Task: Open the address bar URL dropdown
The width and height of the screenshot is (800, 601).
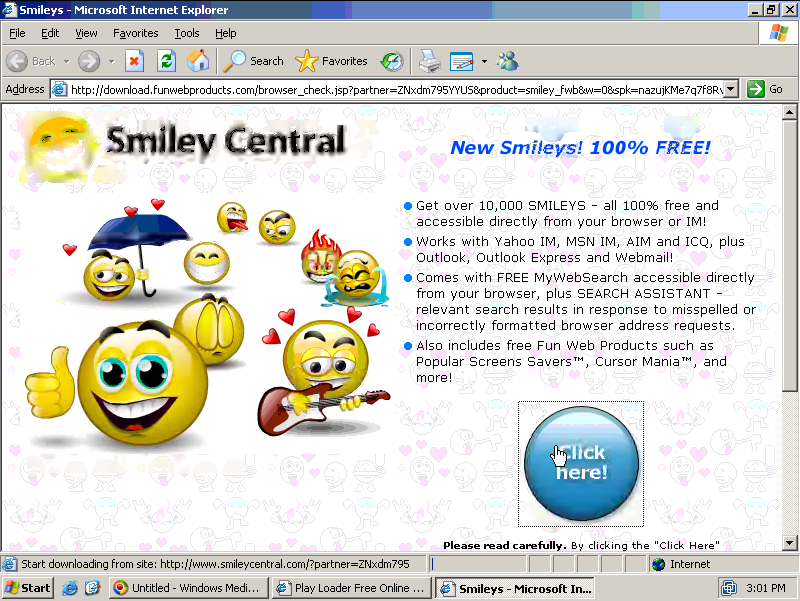Action: click(731, 89)
